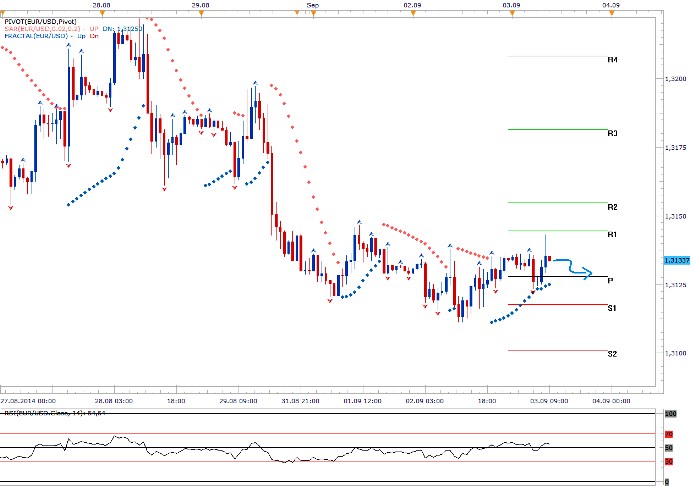Click the Sep month marker on top timeline
Viewport: 695px width, 486px height.
[312, 5]
